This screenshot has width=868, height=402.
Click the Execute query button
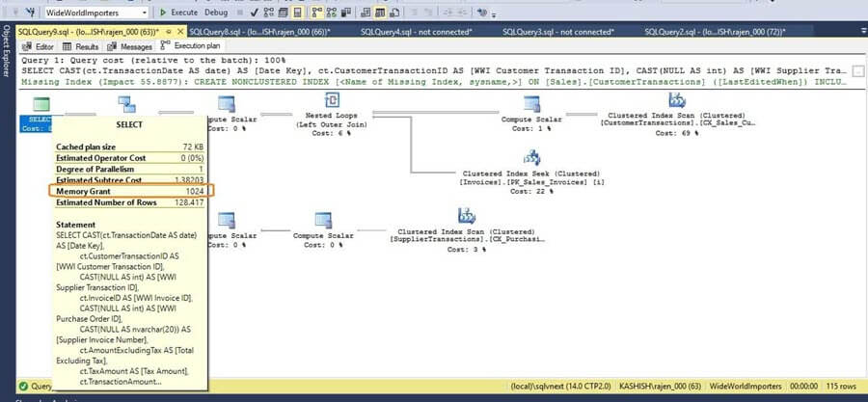178,13
